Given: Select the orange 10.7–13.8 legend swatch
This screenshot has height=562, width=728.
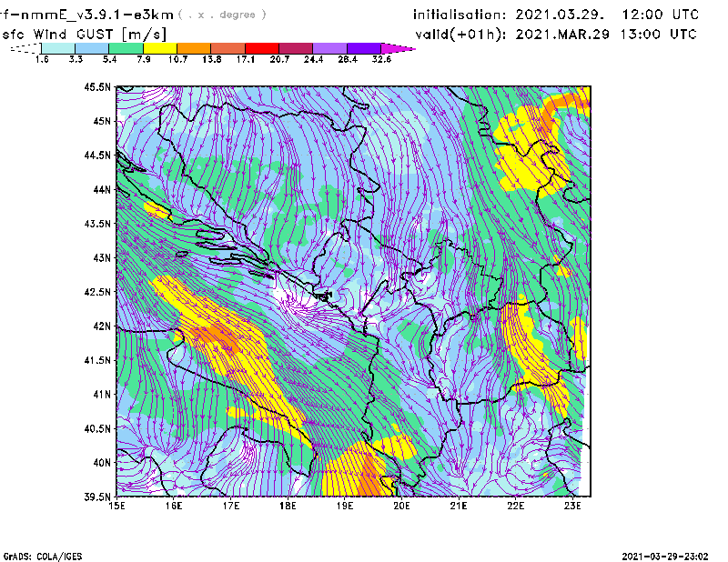Looking at the screenshot, I should click(x=194, y=48).
